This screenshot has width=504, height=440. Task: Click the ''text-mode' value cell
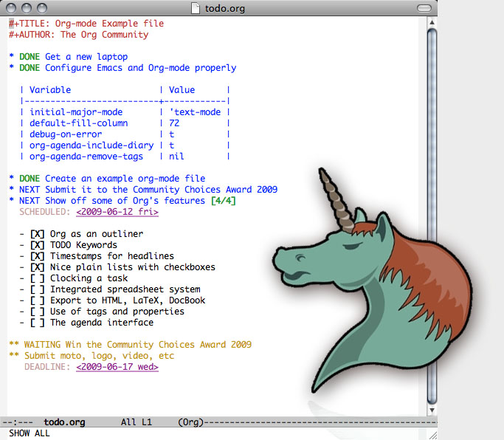[x=195, y=112]
